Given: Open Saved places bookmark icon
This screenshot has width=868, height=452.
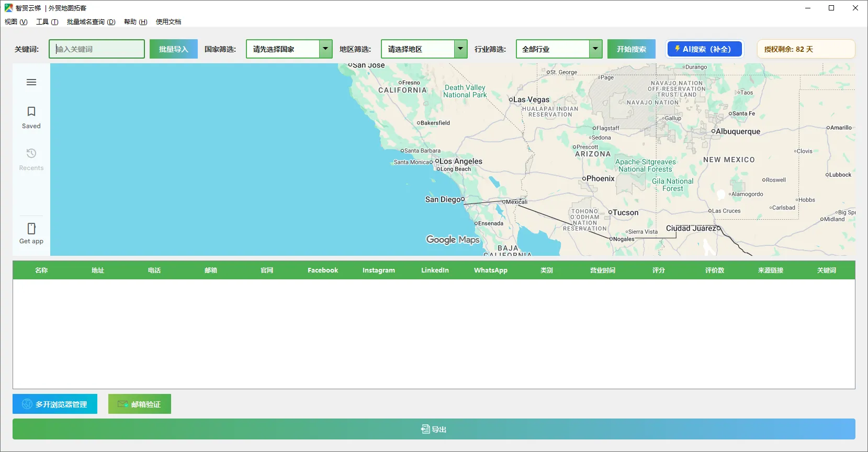Looking at the screenshot, I should [x=31, y=111].
